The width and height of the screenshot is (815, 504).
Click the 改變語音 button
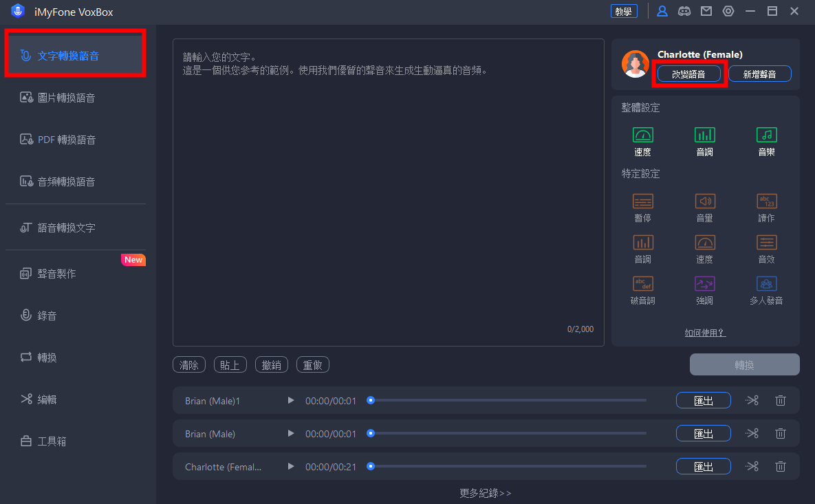(688, 74)
